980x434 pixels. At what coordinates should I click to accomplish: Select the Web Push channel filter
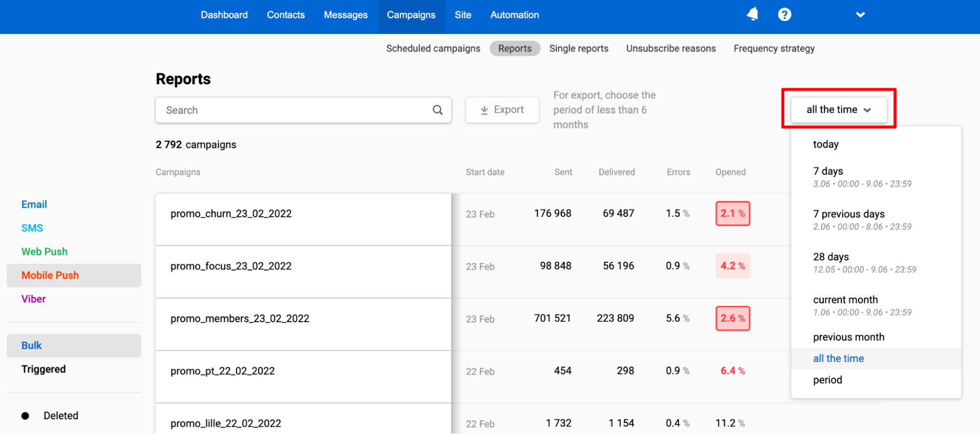pyautogui.click(x=45, y=252)
